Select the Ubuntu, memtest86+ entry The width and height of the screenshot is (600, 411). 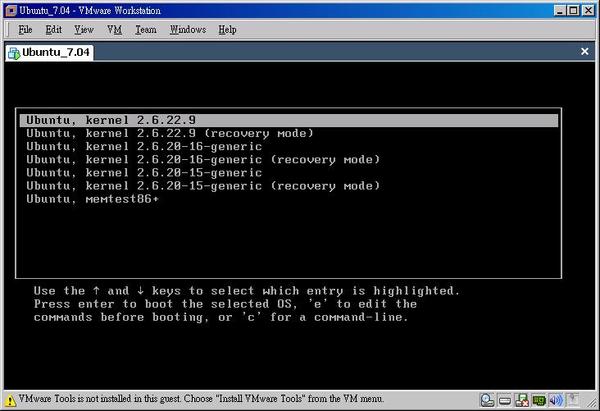click(289, 199)
